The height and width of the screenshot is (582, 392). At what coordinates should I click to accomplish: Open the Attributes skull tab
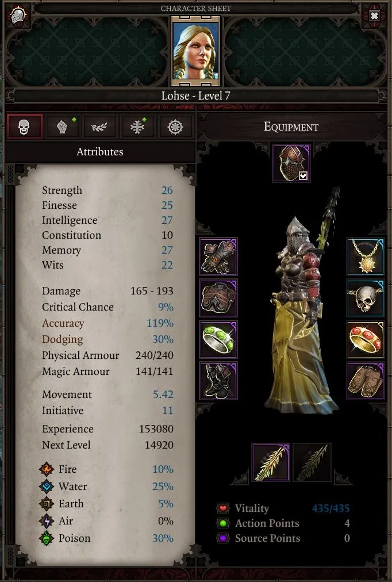pos(24,127)
